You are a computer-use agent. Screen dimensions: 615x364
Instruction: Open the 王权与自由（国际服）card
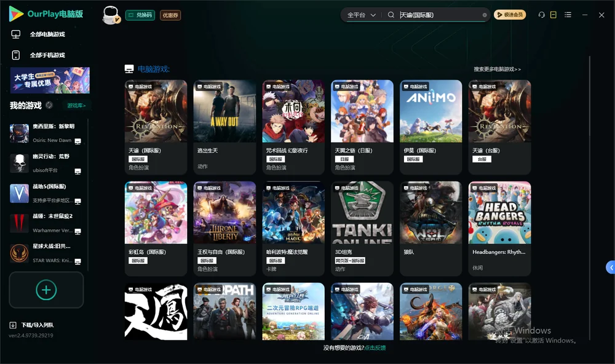224,229
